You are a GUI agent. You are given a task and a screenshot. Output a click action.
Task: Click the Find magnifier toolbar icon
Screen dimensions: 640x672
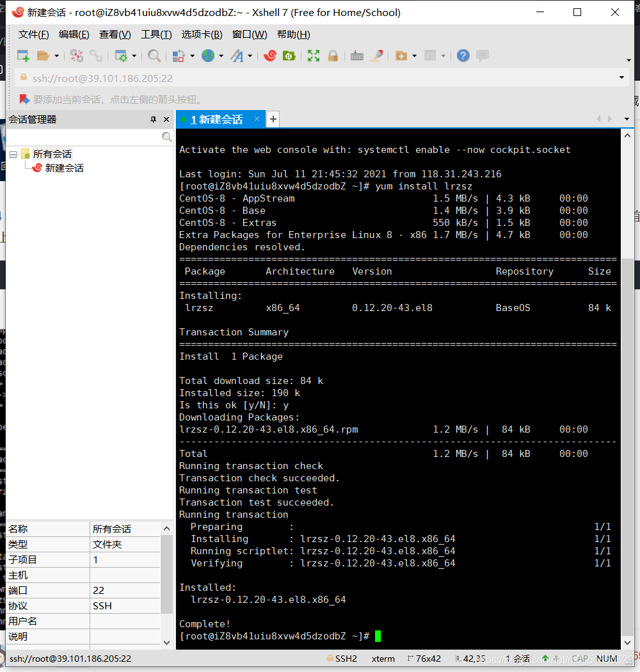click(x=154, y=56)
